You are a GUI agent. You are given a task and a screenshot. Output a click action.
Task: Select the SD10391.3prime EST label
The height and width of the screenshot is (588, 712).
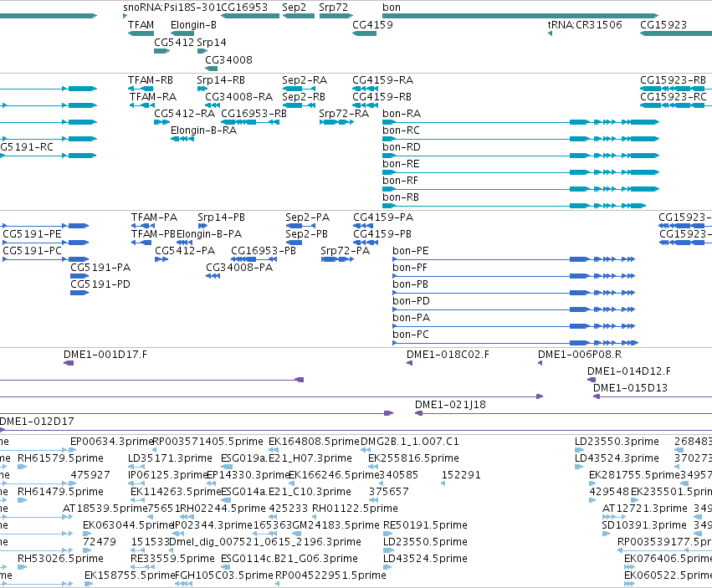coord(644,525)
